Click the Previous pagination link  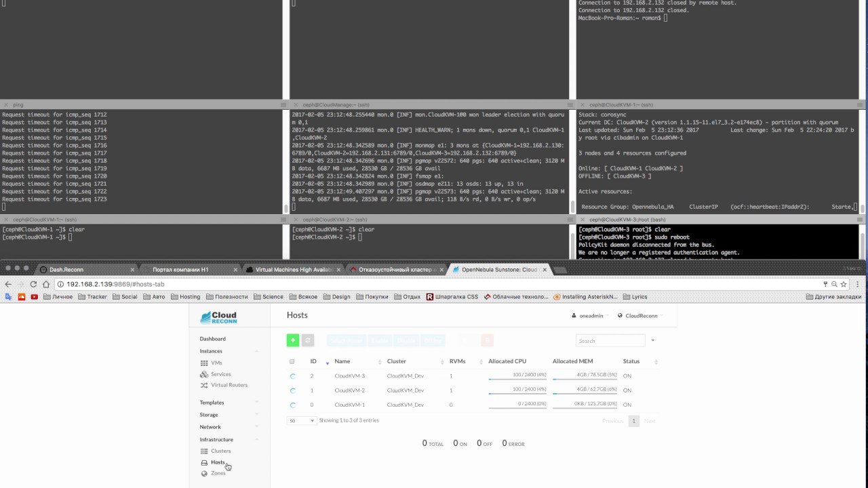coord(613,421)
